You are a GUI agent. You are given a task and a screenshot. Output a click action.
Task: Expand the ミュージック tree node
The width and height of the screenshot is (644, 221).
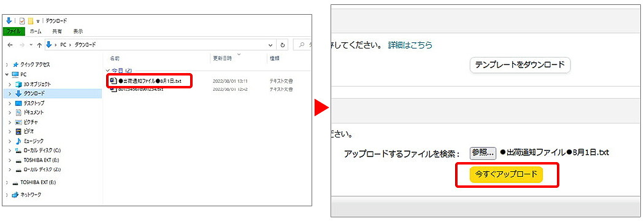(x=10, y=141)
